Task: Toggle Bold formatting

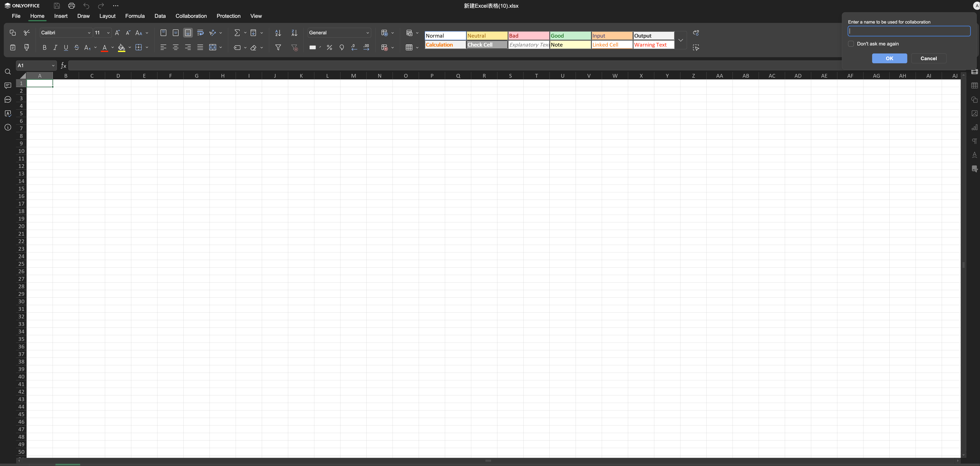Action: (44, 48)
